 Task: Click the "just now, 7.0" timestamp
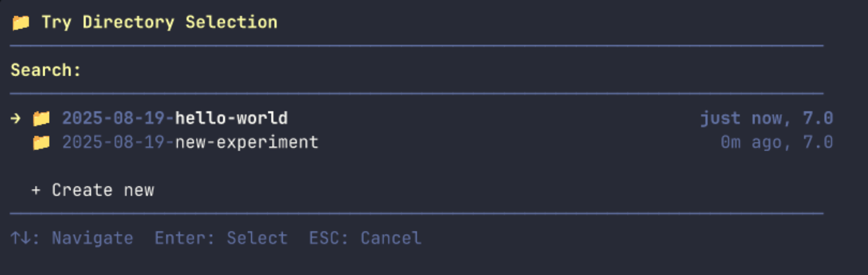tap(766, 118)
